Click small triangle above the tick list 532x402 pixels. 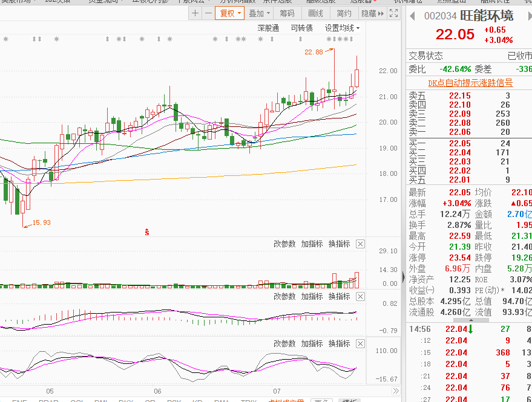(x=471, y=320)
